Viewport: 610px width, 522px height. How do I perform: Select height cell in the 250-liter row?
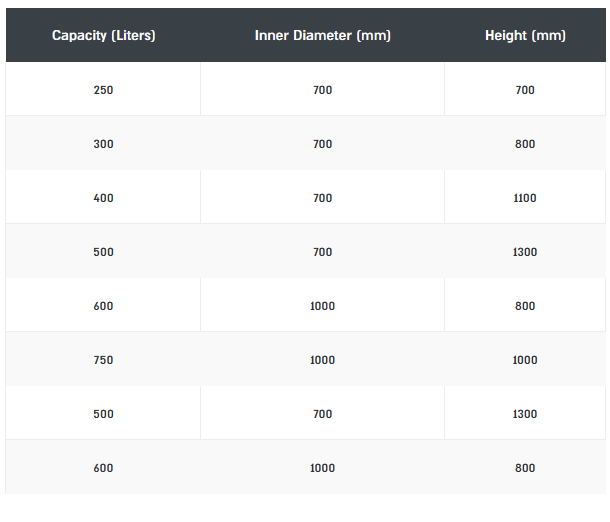525,90
